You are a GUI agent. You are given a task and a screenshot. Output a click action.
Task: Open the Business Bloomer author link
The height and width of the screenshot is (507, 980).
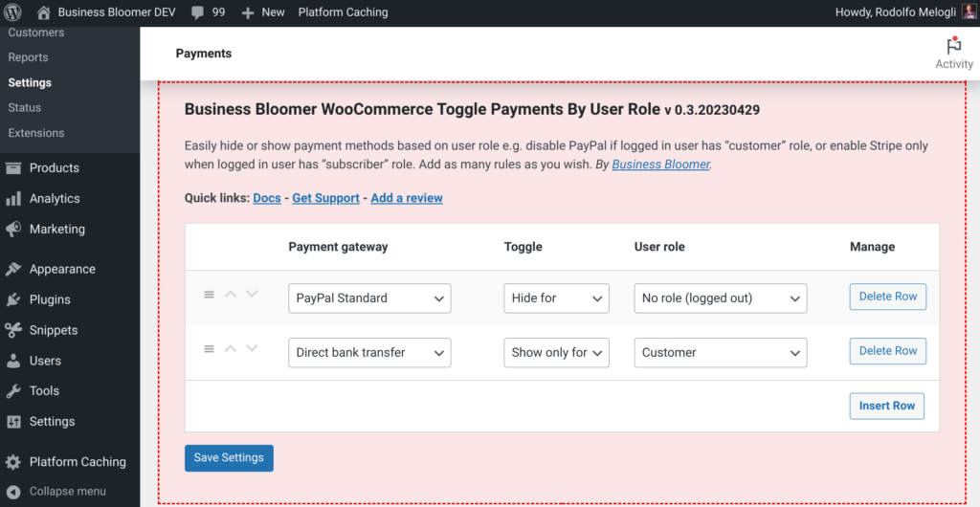pyautogui.click(x=660, y=165)
